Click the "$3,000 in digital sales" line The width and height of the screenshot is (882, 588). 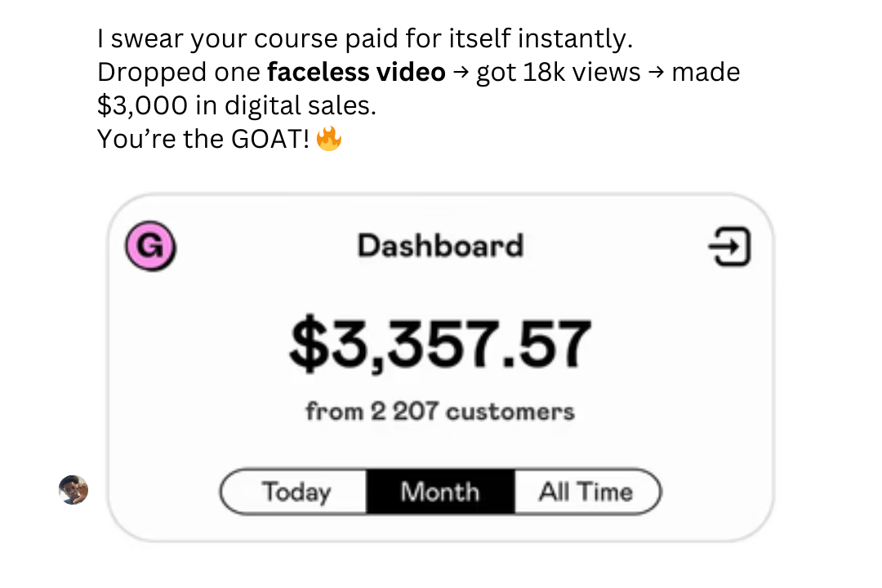pyautogui.click(x=237, y=106)
